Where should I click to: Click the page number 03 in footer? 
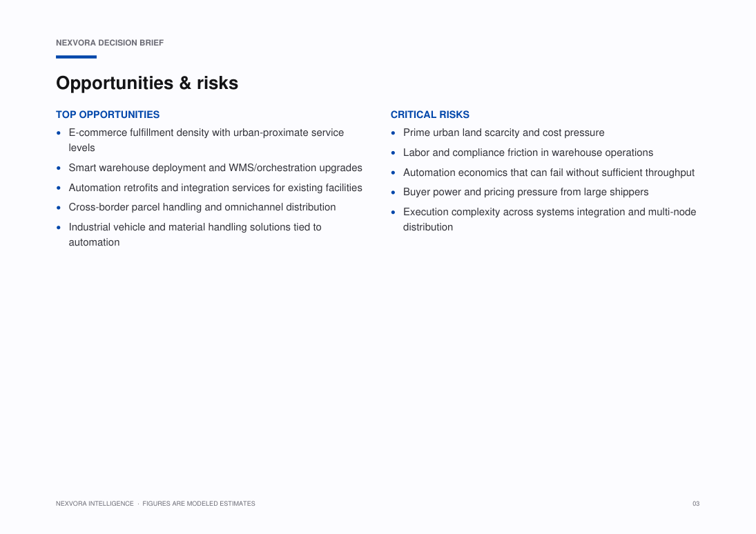[x=696, y=504]
